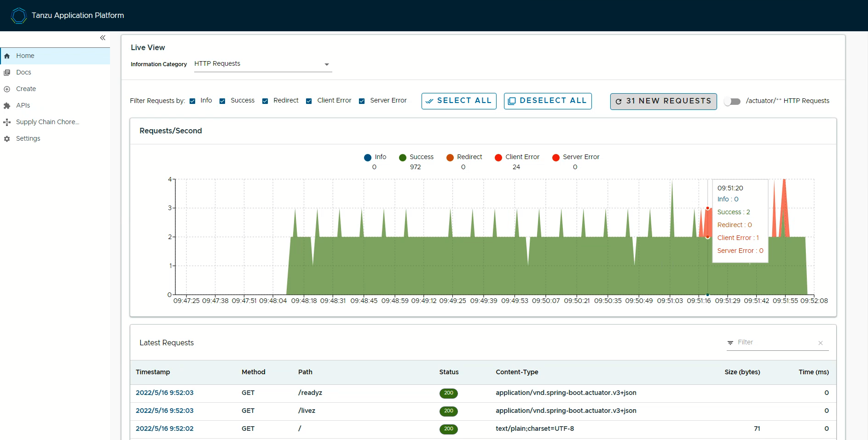Open the Home sidebar item
The width and height of the screenshot is (868, 440).
[x=55, y=56]
